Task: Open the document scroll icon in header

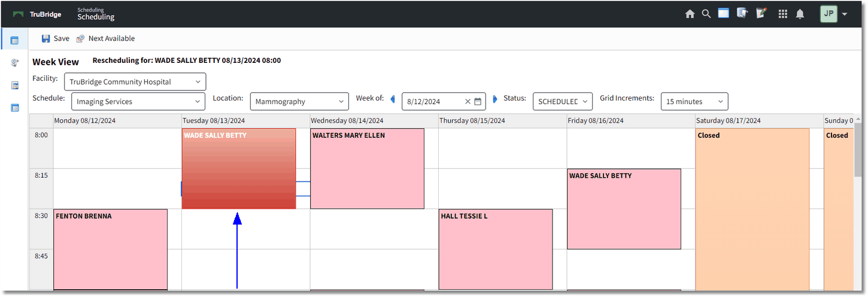Action: tap(742, 13)
